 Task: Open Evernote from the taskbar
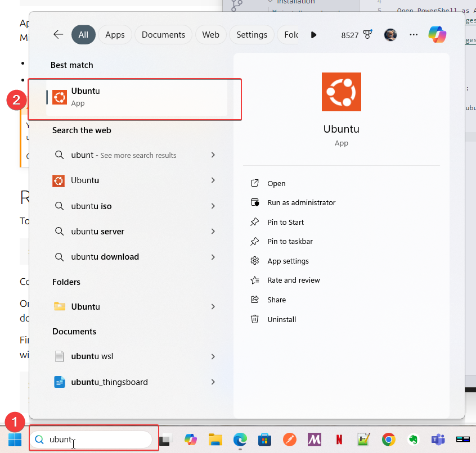point(413,440)
